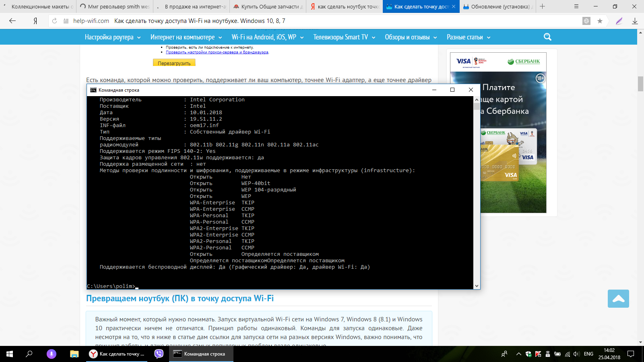Click the Превращаем ноутбук в точку доступа heading
The height and width of the screenshot is (362, 644).
pyautogui.click(x=180, y=298)
